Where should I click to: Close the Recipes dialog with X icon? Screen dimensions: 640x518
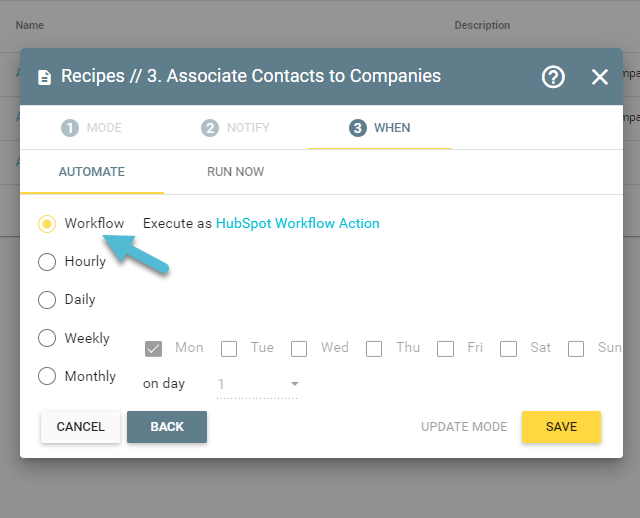(600, 77)
